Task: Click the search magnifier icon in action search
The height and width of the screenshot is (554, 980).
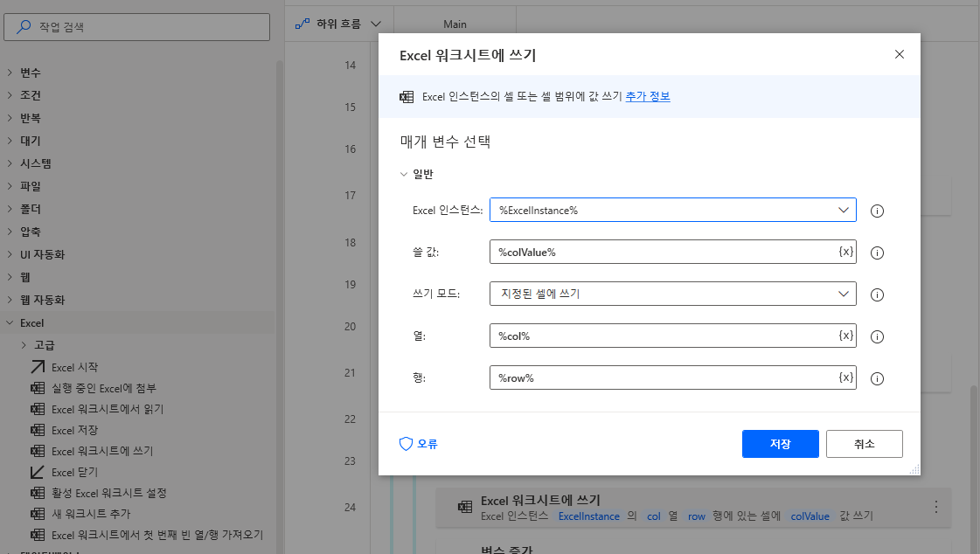Action: click(24, 27)
